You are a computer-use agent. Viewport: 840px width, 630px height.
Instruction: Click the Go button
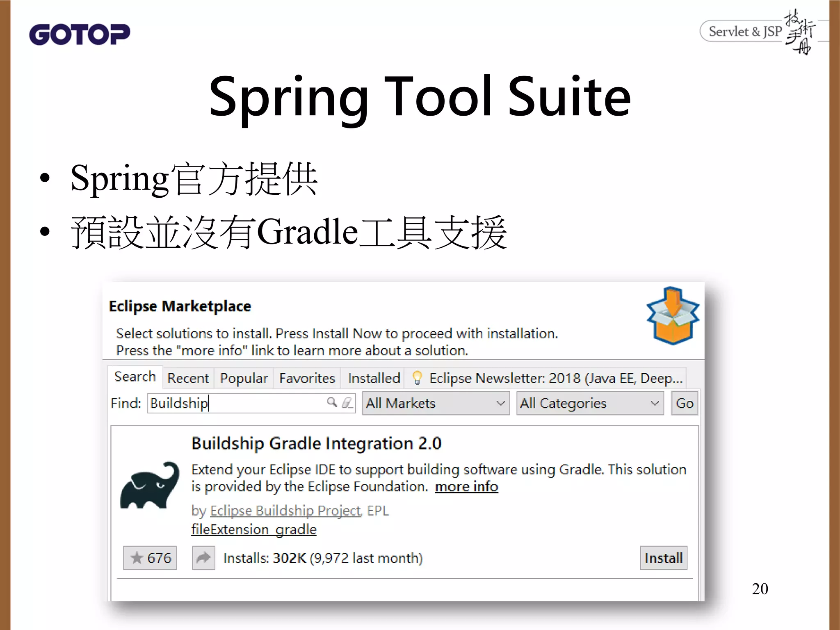(685, 403)
